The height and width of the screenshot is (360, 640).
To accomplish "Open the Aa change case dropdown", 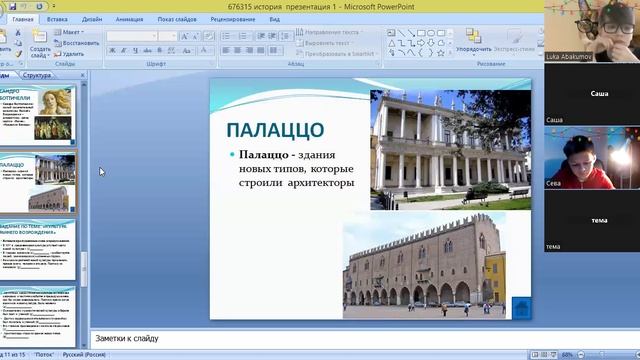I will pyautogui.click(x=187, y=51).
